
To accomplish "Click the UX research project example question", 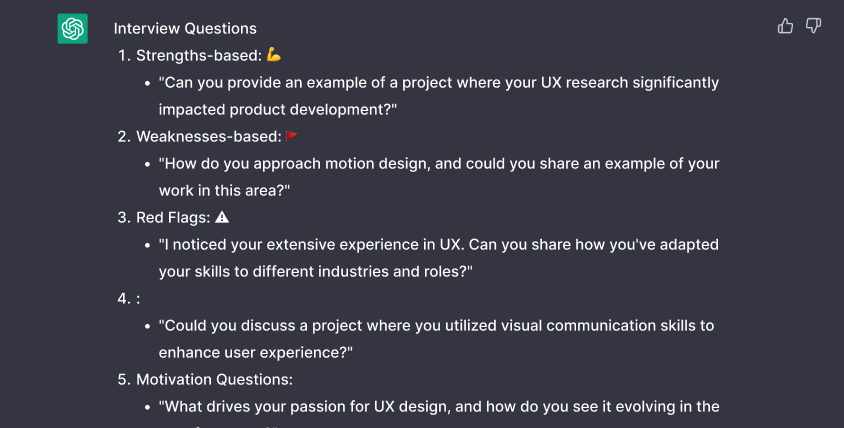I will [x=438, y=82].
